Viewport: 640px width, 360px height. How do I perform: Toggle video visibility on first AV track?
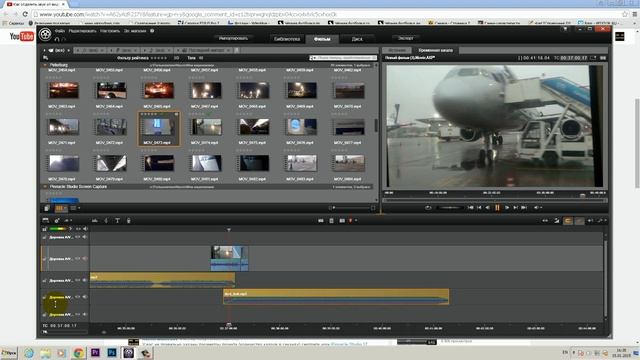pyautogui.click(x=78, y=237)
